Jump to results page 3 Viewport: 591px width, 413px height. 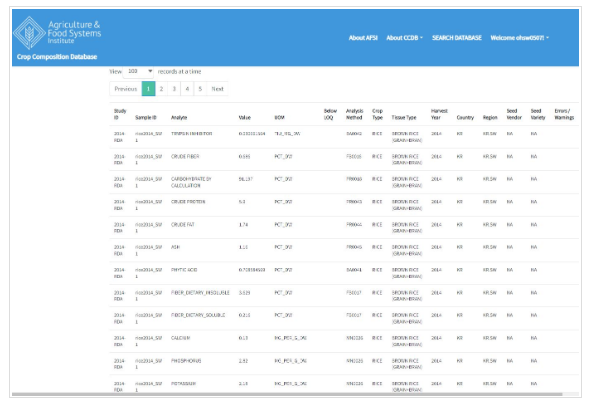(174, 89)
